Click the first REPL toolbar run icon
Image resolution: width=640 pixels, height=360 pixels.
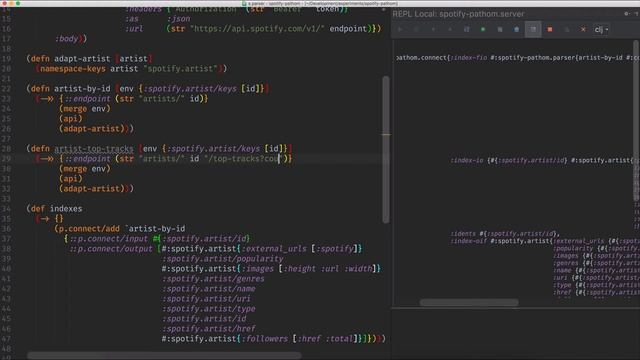(400, 29)
